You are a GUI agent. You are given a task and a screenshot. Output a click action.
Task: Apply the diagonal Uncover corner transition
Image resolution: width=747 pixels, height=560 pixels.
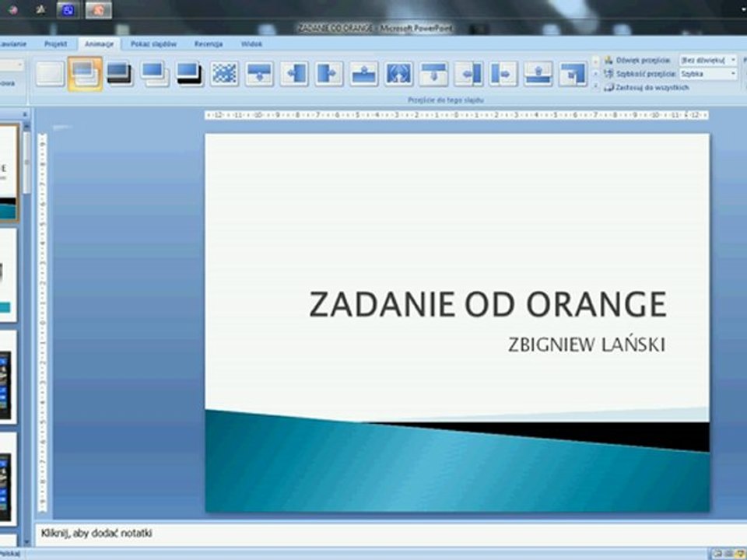573,74
